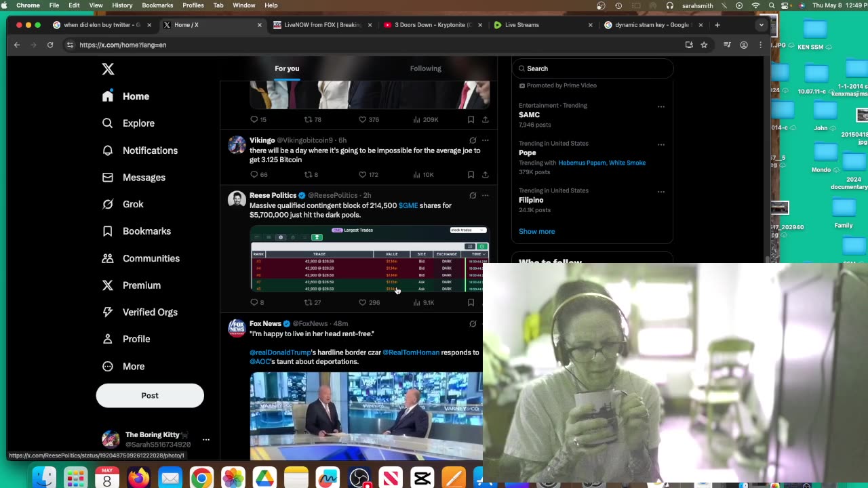Bookmark the Vikingo bitcoin post
868x488 pixels.
(471, 175)
